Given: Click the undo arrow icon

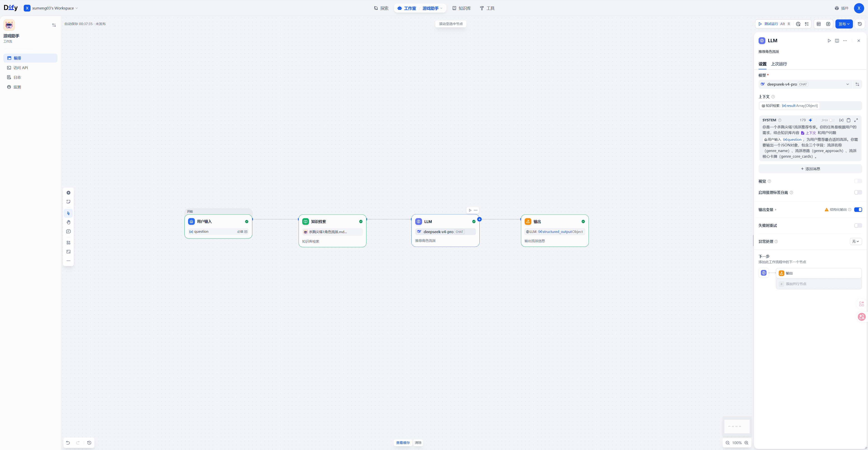Looking at the screenshot, I should click(x=68, y=443).
